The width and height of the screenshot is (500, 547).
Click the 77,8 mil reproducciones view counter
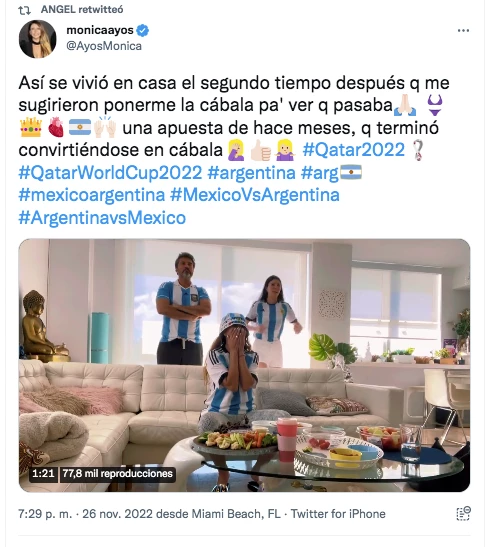tap(118, 473)
